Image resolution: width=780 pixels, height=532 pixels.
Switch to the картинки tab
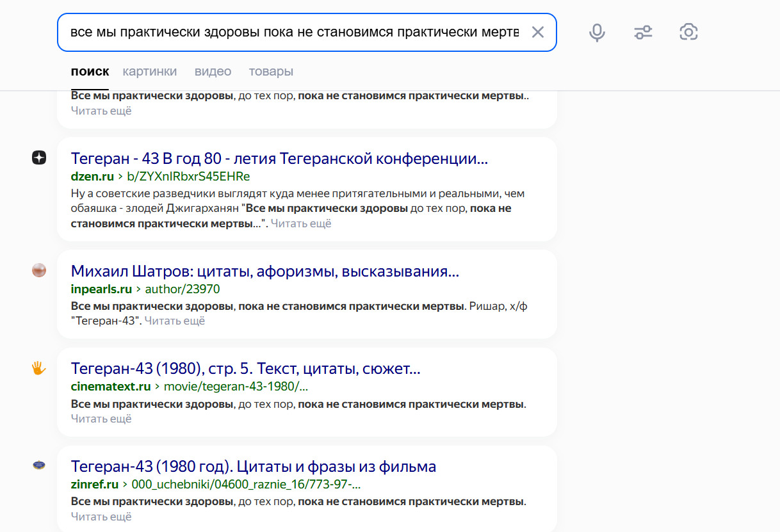point(150,71)
